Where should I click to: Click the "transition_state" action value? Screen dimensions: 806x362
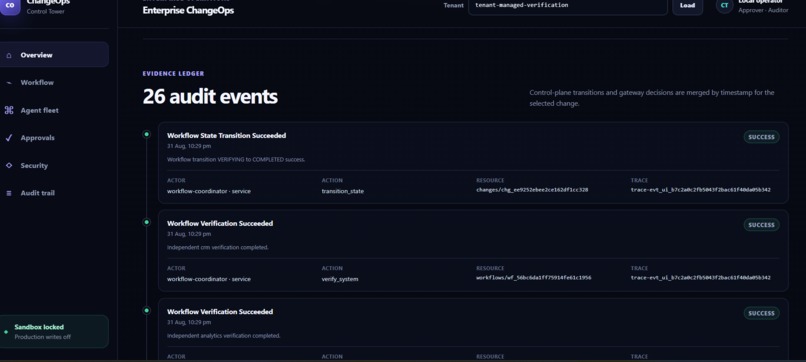(x=343, y=191)
